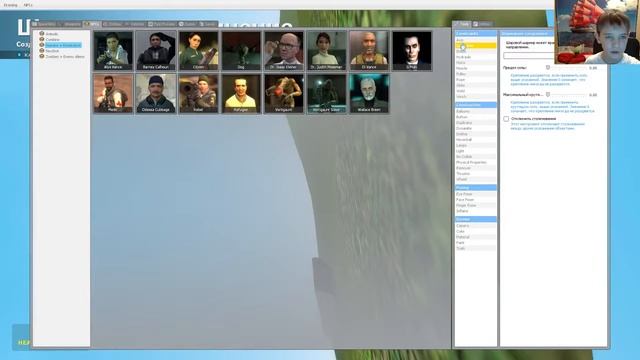This screenshot has height=360, width=640.
Task: Spawn the Rebel NPC
Action: pyautogui.click(x=198, y=93)
